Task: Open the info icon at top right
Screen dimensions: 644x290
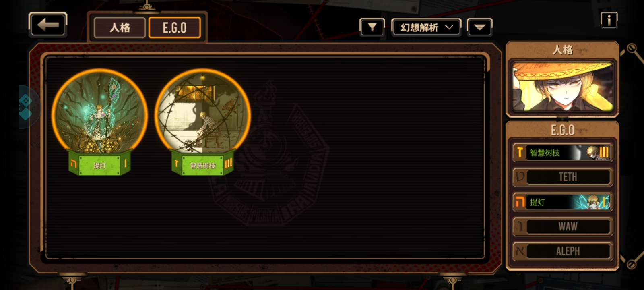Action: tap(609, 20)
